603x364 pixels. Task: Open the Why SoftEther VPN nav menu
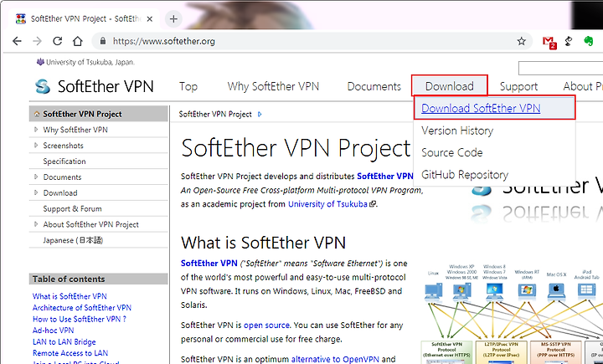pyautogui.click(x=273, y=86)
